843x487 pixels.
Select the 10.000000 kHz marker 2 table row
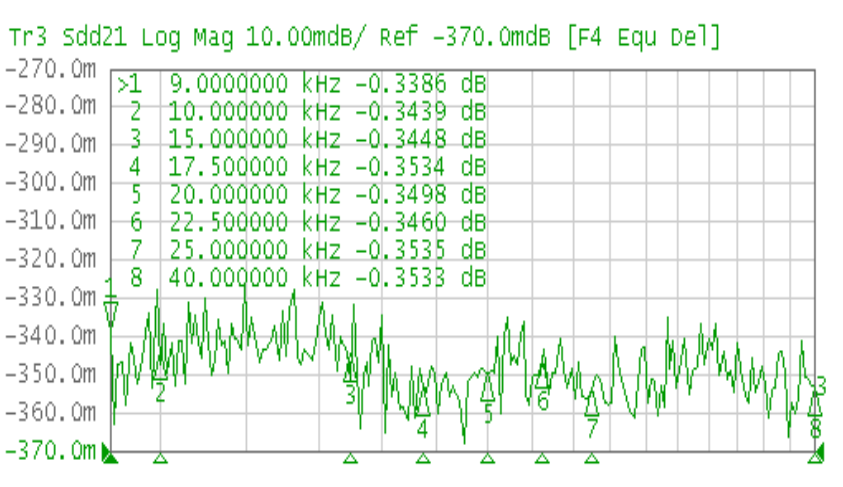(x=300, y=111)
